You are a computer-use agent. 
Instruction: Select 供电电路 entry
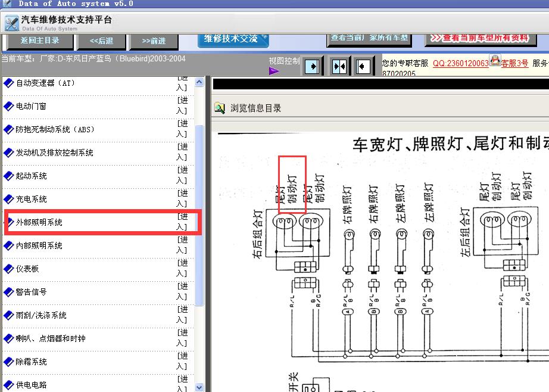[31, 385]
